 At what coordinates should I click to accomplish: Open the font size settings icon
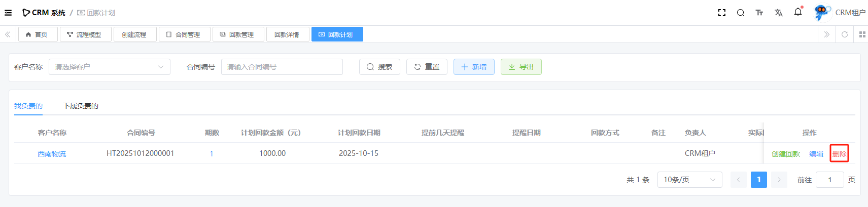759,13
